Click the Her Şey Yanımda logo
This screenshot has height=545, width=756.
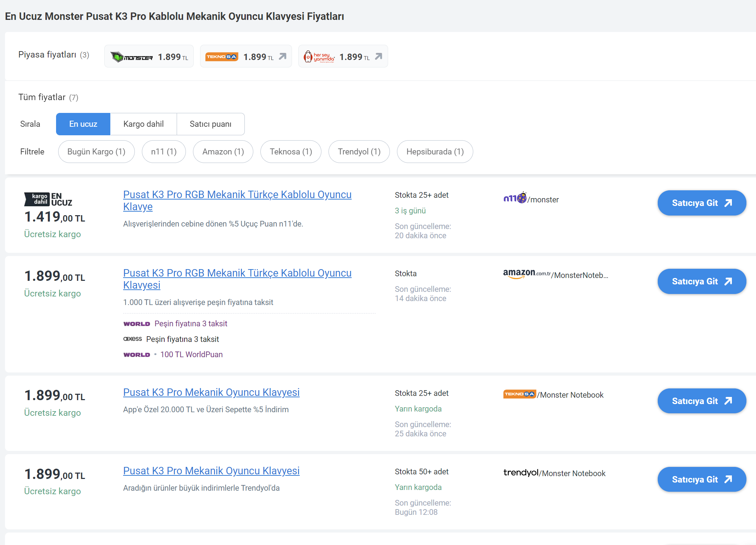pos(319,56)
